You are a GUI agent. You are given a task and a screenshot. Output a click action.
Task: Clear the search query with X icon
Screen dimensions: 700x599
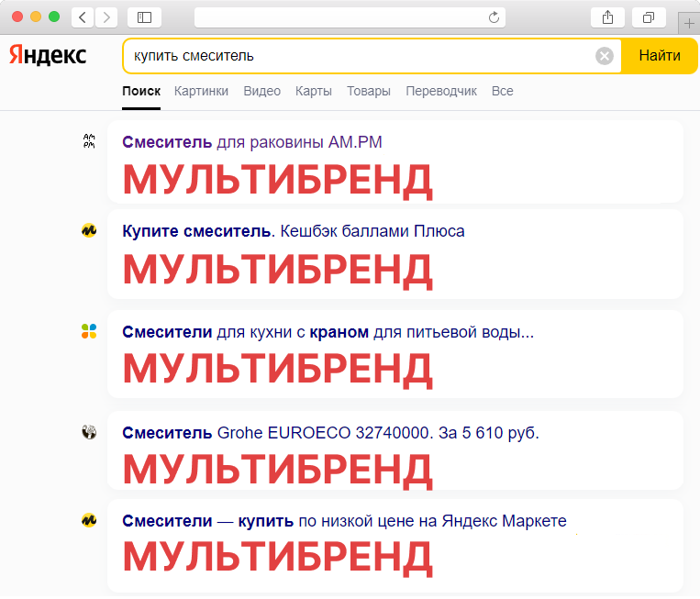pos(605,56)
